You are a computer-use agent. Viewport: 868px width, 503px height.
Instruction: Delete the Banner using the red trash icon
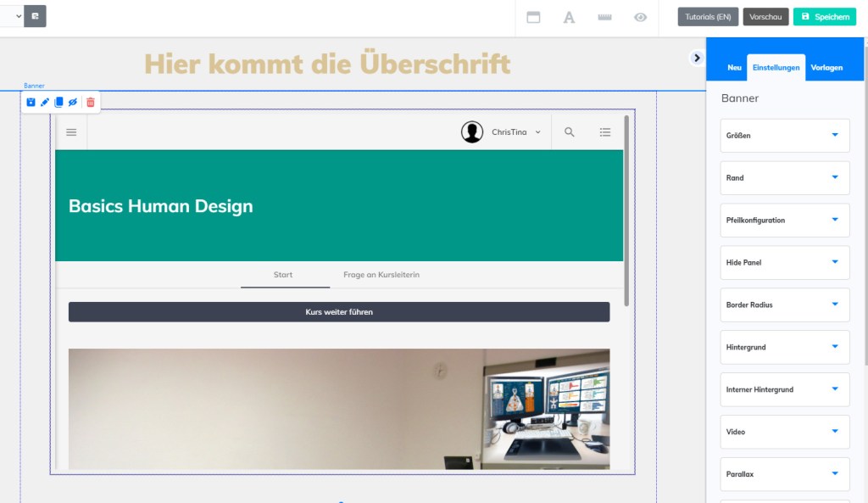click(x=91, y=103)
